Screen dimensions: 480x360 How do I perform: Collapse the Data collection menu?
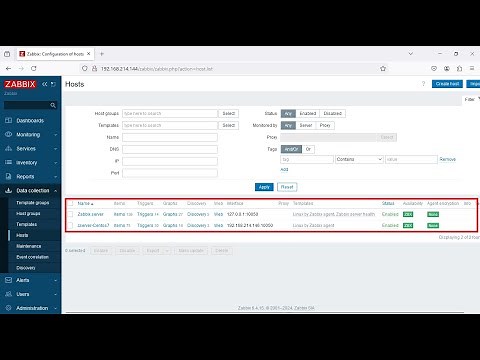point(56,191)
